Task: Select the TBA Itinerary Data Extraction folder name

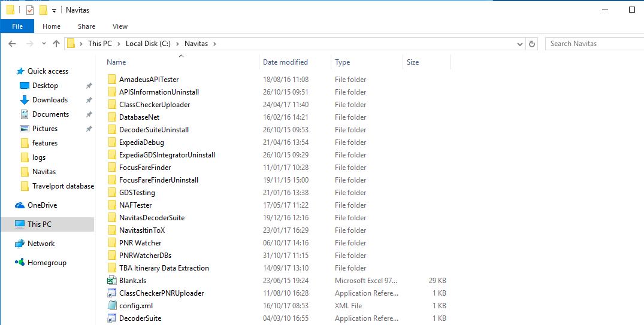Action: [x=164, y=268]
